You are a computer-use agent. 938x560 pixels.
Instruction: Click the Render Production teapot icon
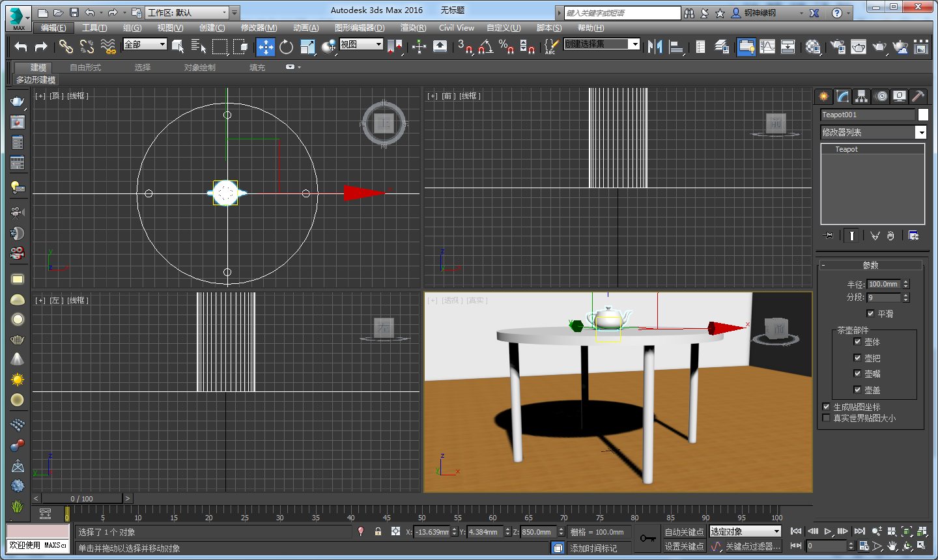coord(879,46)
